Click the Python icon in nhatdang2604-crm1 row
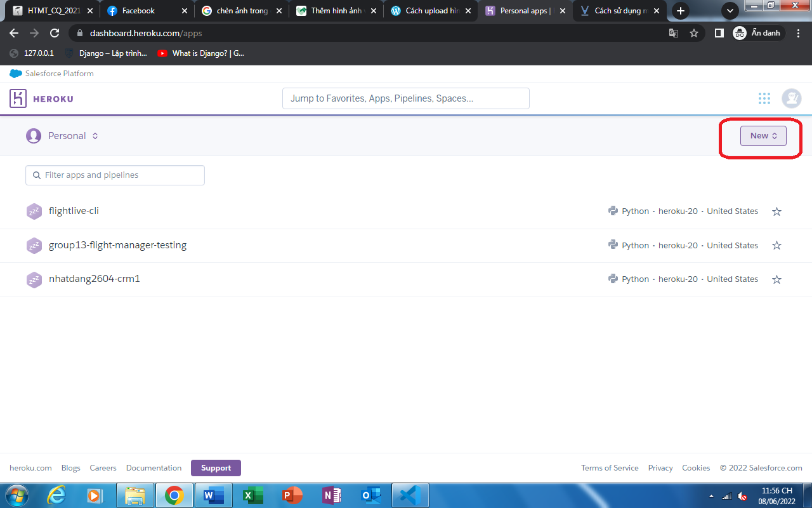 coord(613,279)
